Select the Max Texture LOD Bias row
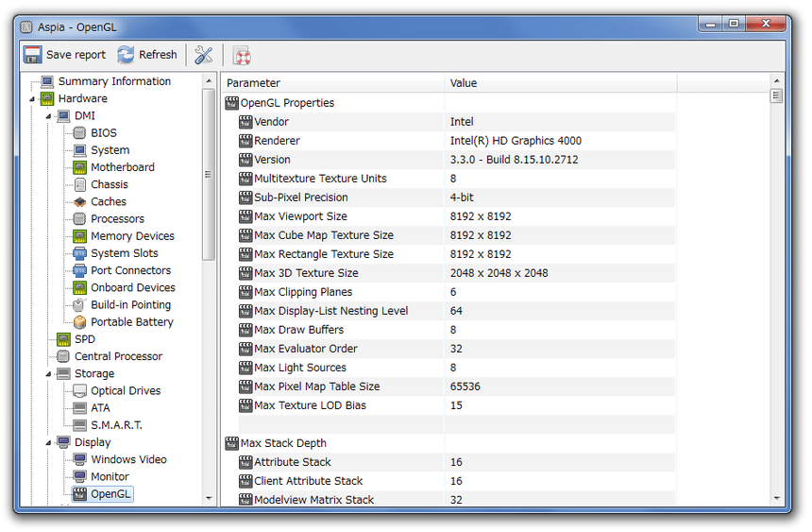 pyautogui.click(x=456, y=406)
